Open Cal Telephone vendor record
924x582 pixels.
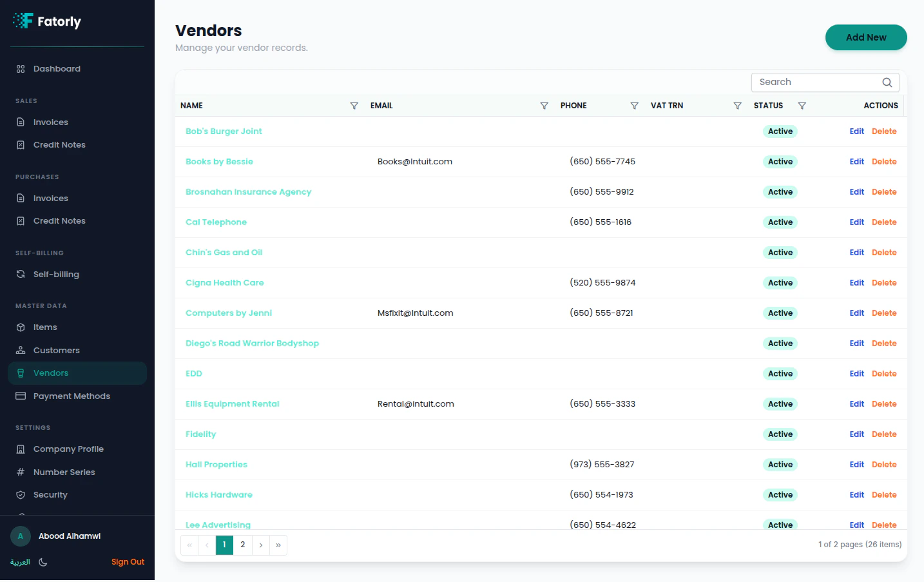pyautogui.click(x=216, y=222)
